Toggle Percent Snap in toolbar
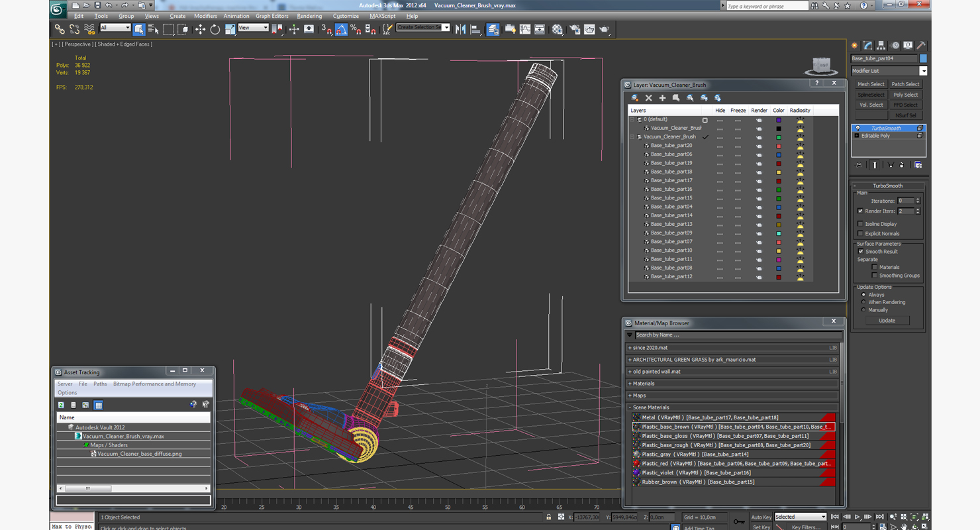This screenshot has width=980, height=530. pos(356,29)
